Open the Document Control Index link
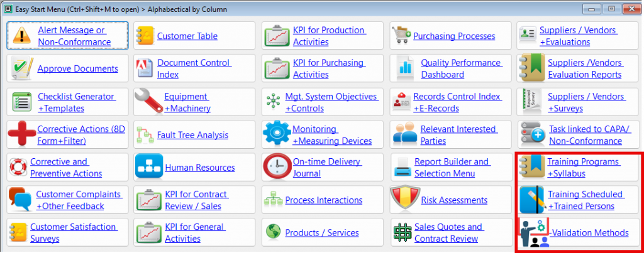644x253 pixels. pos(194,68)
